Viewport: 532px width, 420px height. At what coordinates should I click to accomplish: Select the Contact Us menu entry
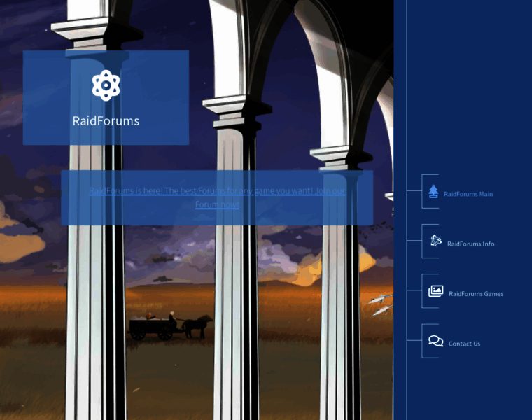click(x=464, y=344)
